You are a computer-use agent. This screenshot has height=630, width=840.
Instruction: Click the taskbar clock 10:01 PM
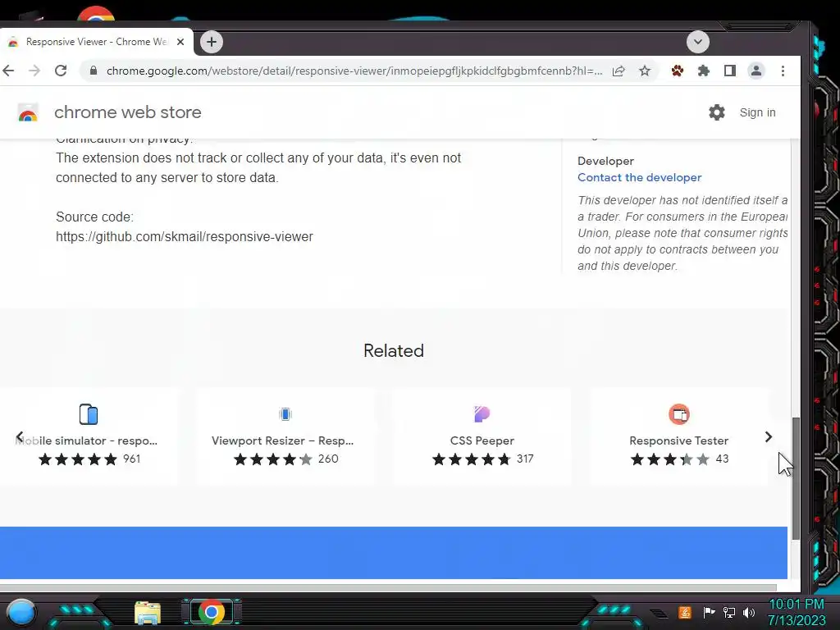(x=796, y=605)
